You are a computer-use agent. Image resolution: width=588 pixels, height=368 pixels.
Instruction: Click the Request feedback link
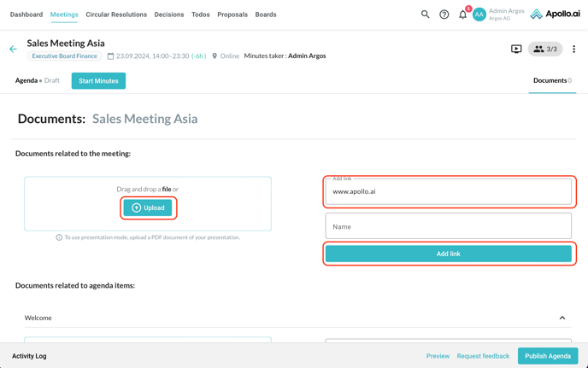483,356
